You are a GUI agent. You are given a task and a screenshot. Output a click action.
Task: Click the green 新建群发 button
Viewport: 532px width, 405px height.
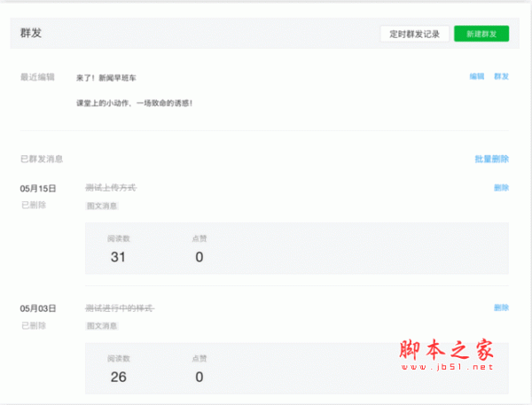(x=481, y=34)
